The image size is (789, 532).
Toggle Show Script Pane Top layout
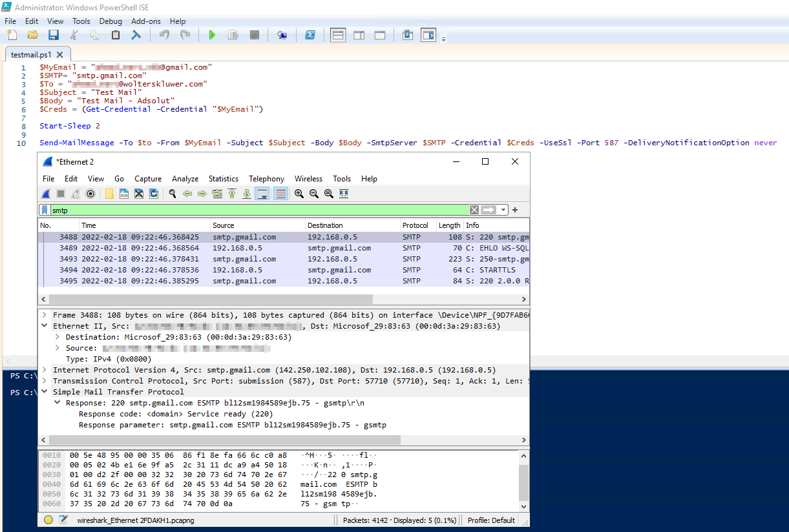tap(337, 36)
